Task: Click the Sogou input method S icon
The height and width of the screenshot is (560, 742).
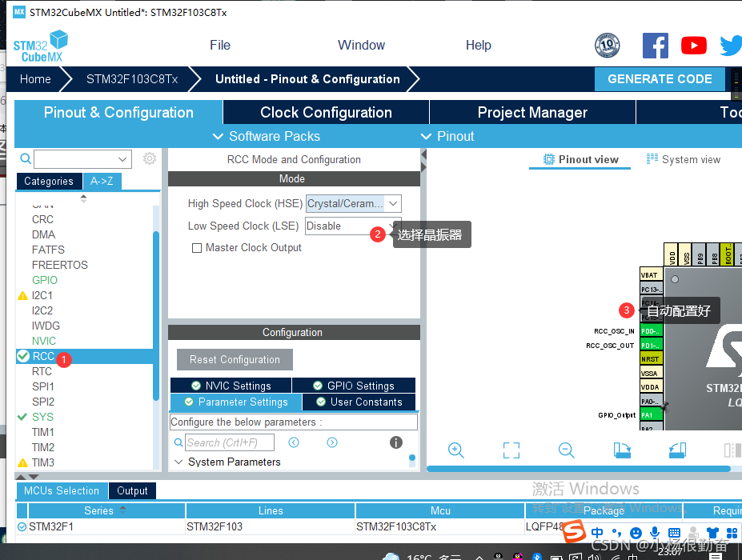Action: coord(574,531)
